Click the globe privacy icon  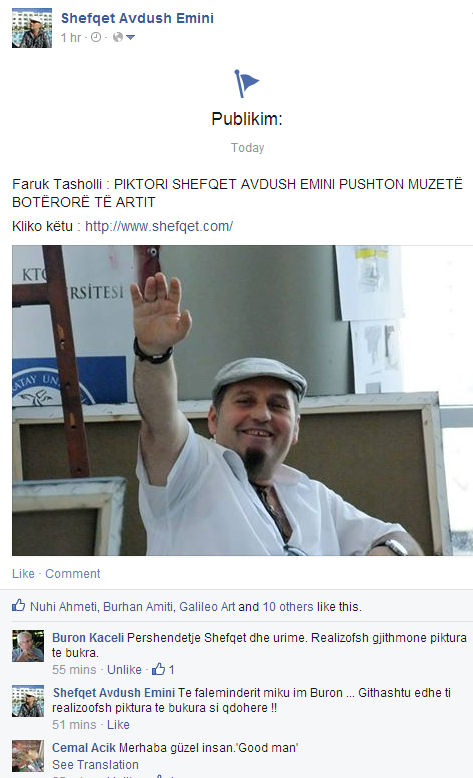[118, 37]
